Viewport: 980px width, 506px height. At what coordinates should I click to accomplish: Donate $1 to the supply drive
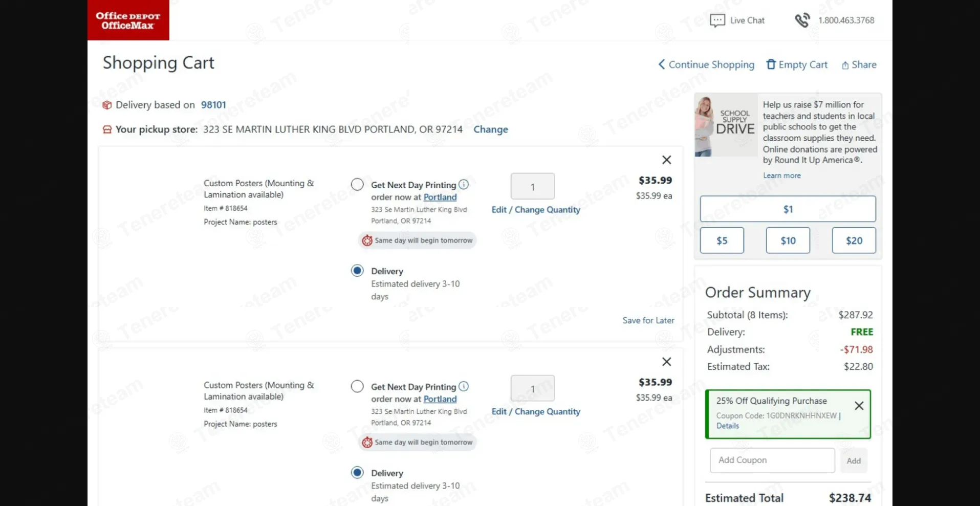tap(788, 209)
